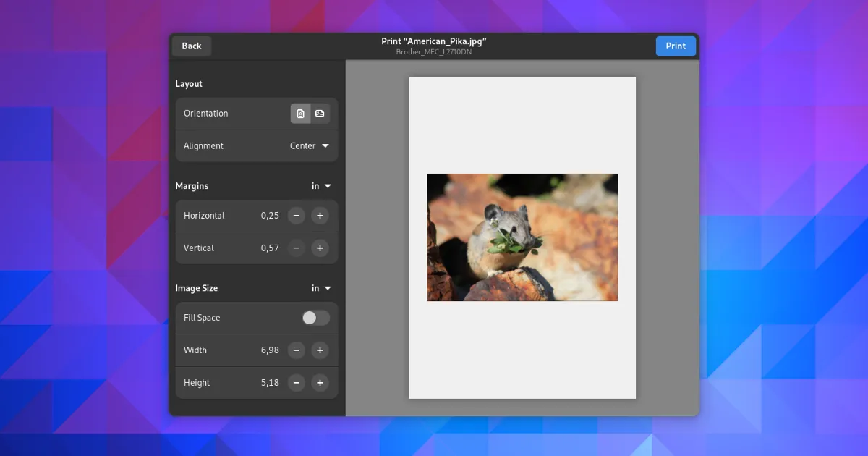This screenshot has height=456, width=868.
Task: Click the Vertical margin value 0,57
Action: coord(270,248)
